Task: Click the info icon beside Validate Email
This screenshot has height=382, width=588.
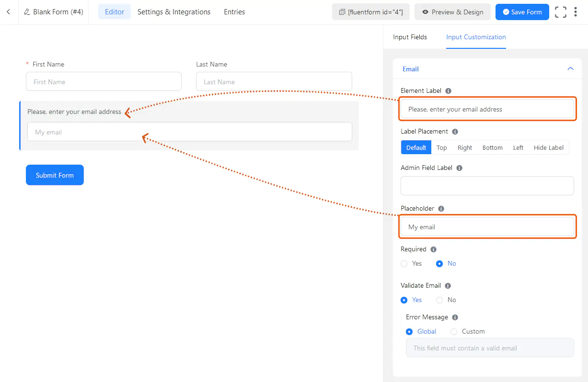Action: pos(448,285)
